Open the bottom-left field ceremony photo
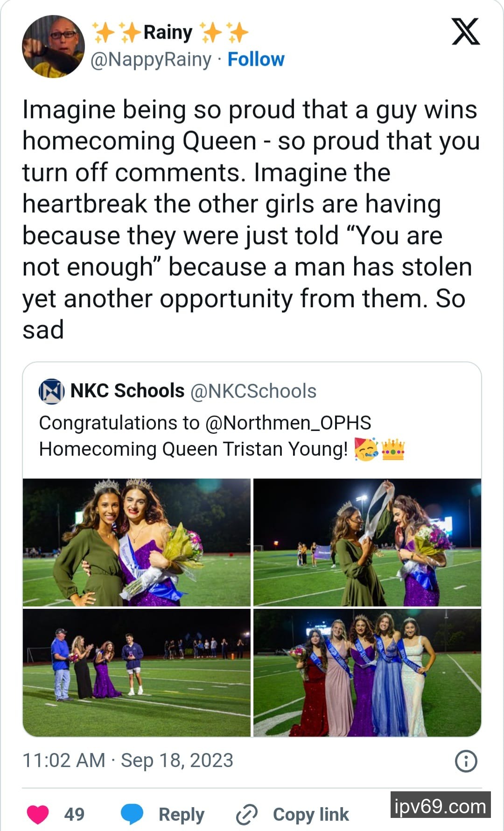 [x=137, y=672]
